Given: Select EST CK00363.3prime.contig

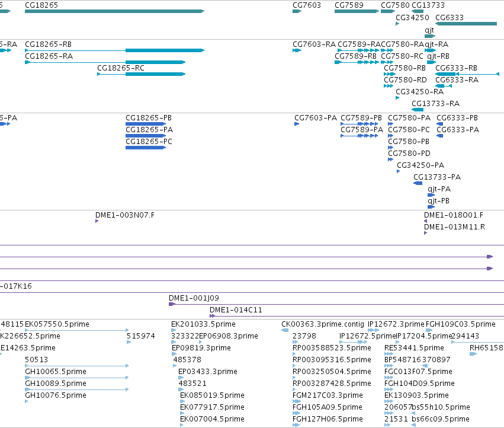Looking at the screenshot, I should (x=323, y=324).
